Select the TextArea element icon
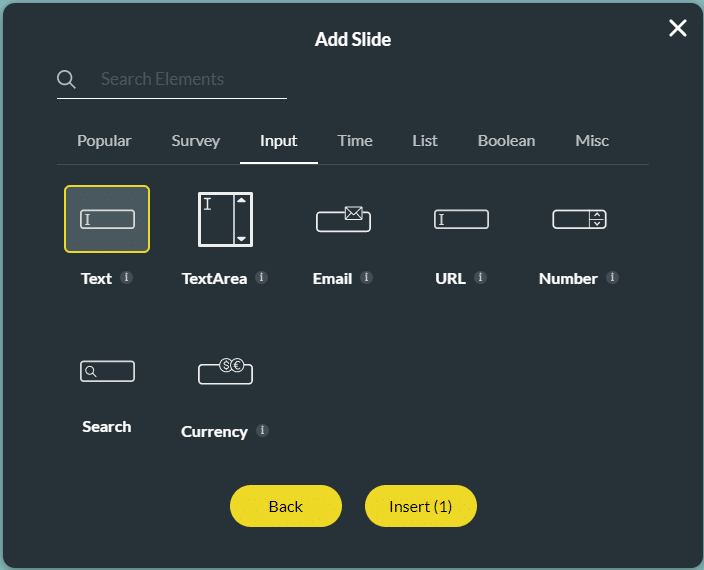 tap(225, 219)
